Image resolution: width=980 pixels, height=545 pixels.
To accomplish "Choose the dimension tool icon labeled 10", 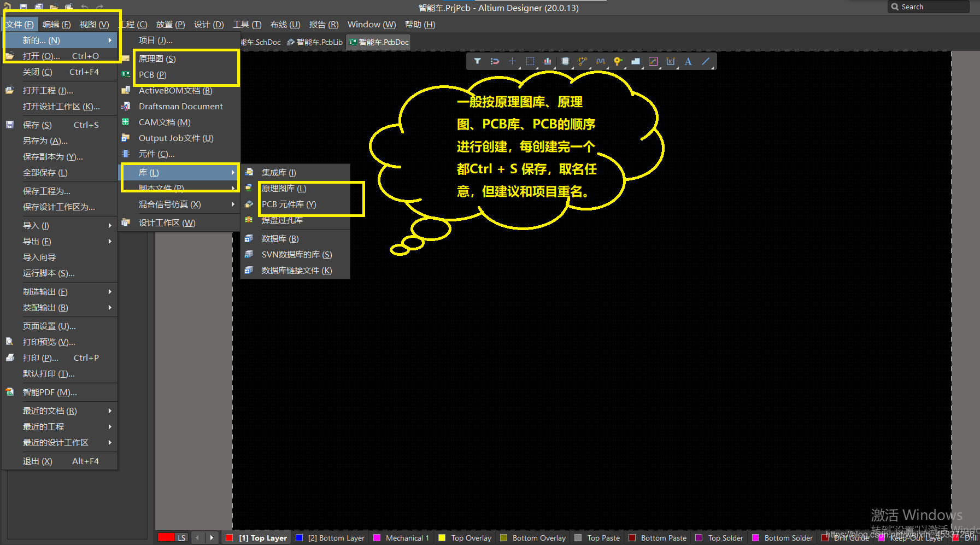I will pyautogui.click(x=671, y=61).
